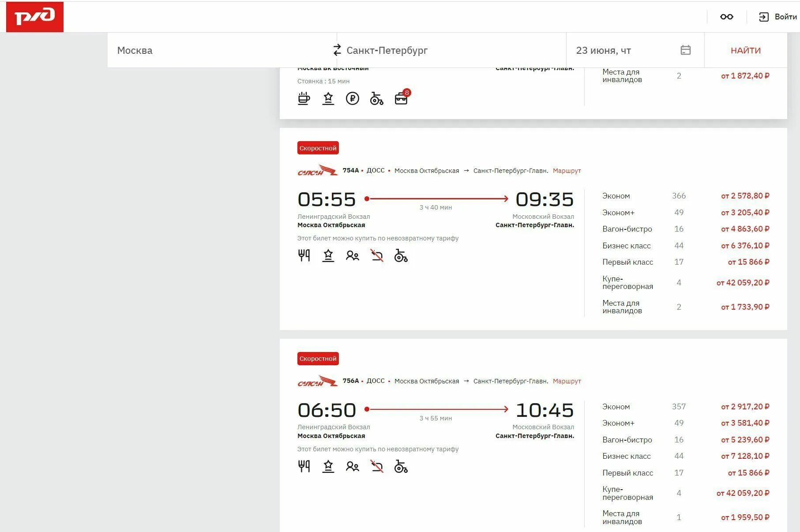
Task: Click Скоростной badge on train 754A
Action: point(318,148)
